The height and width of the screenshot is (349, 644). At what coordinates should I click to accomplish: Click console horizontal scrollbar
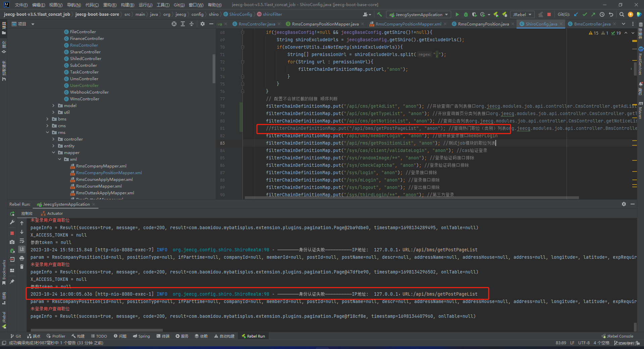coord(96,330)
